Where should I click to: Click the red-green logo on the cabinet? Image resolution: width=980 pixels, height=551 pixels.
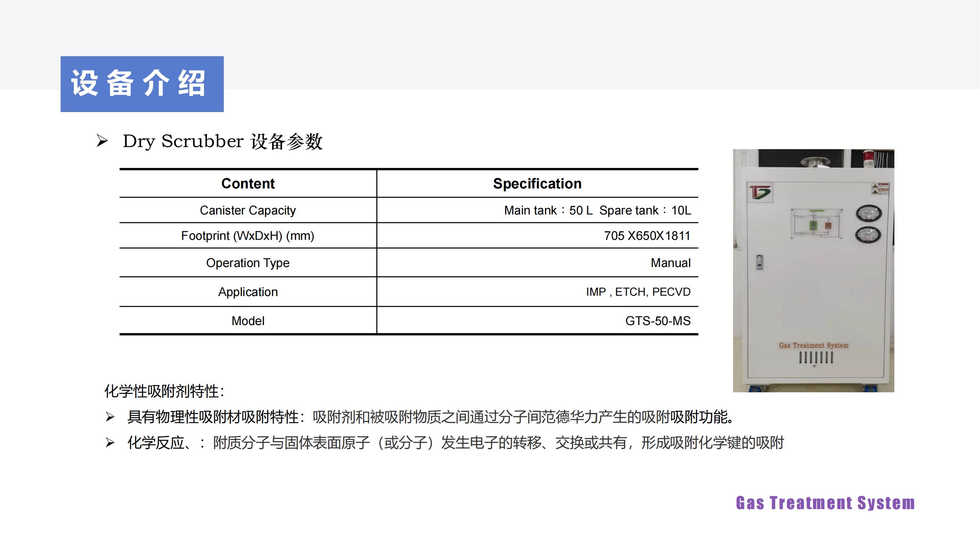(760, 192)
